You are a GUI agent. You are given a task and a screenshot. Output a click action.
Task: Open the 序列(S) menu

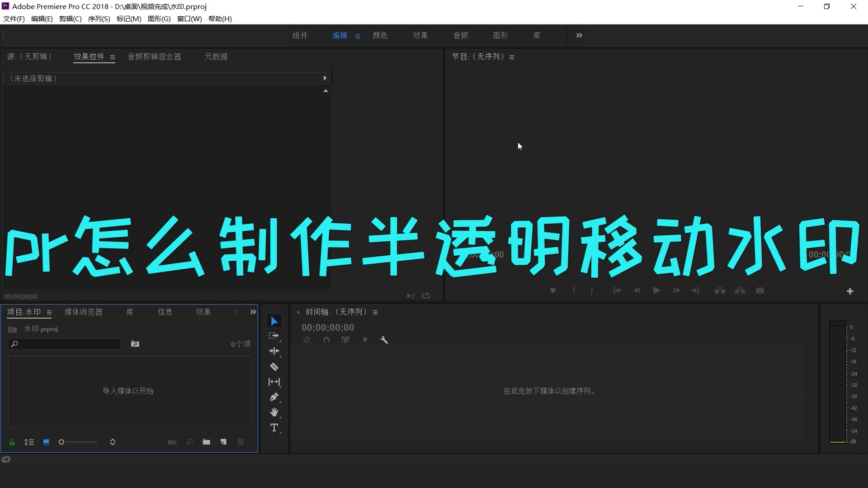(x=99, y=19)
